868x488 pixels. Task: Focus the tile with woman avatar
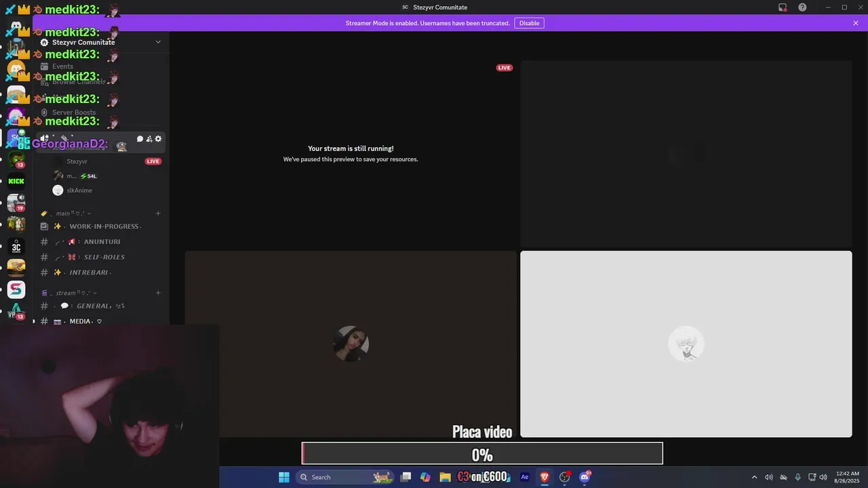[x=351, y=344]
